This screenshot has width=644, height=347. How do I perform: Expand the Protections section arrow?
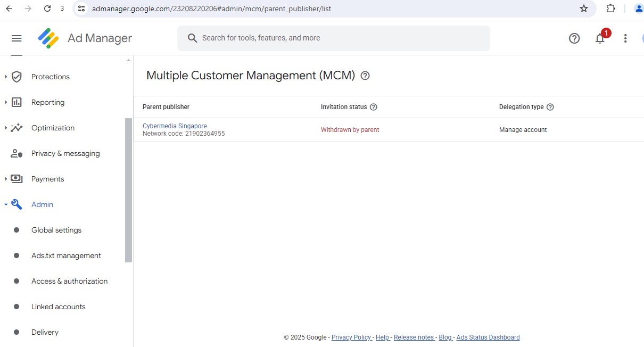point(6,77)
